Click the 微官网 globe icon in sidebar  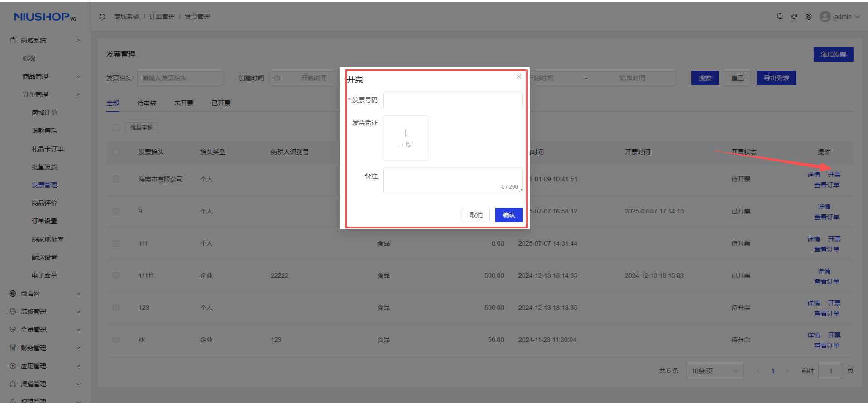(x=13, y=294)
